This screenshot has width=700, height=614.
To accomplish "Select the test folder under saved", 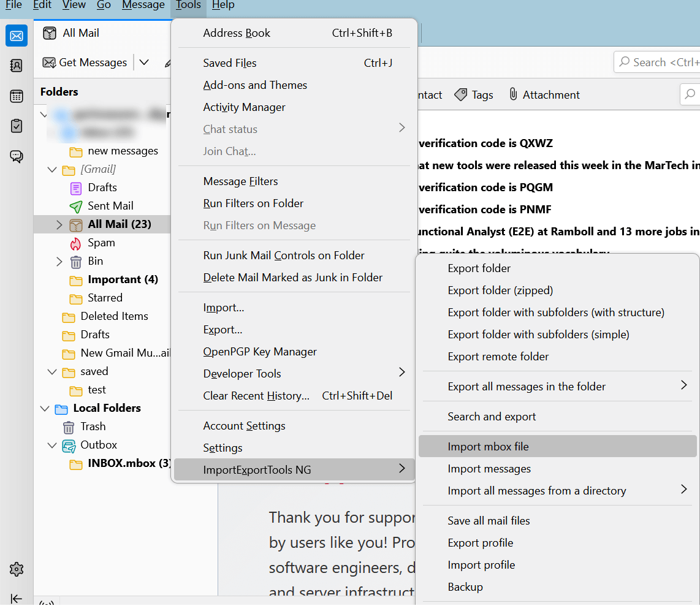I will (x=88, y=390).
